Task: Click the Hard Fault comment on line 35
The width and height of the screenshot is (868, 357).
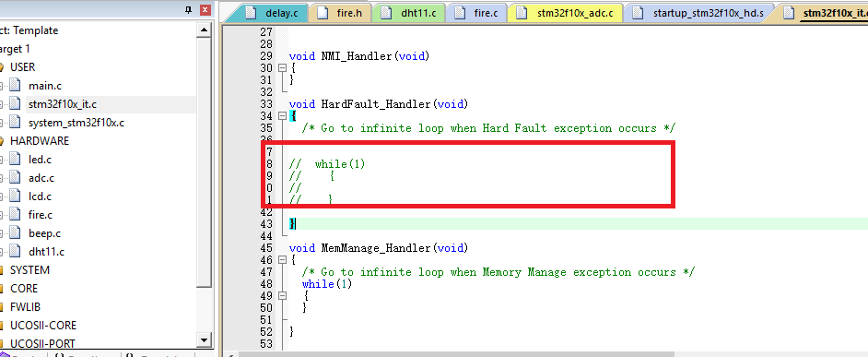Action: [x=488, y=128]
